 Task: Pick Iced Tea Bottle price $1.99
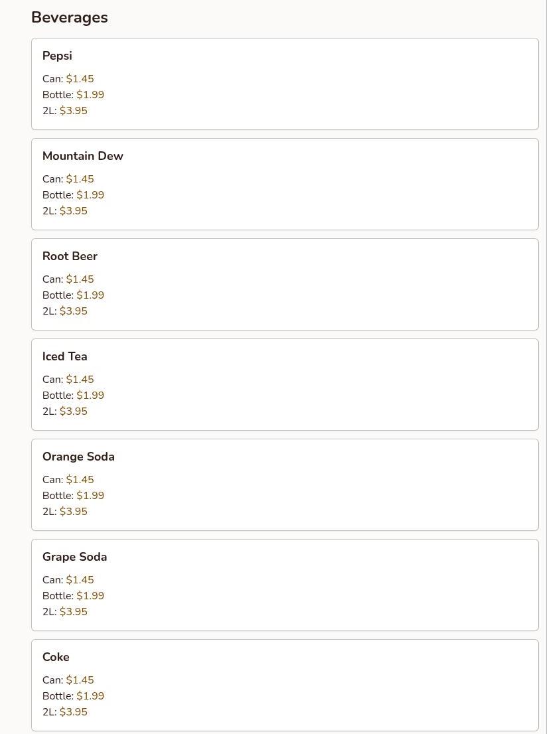[x=90, y=396]
